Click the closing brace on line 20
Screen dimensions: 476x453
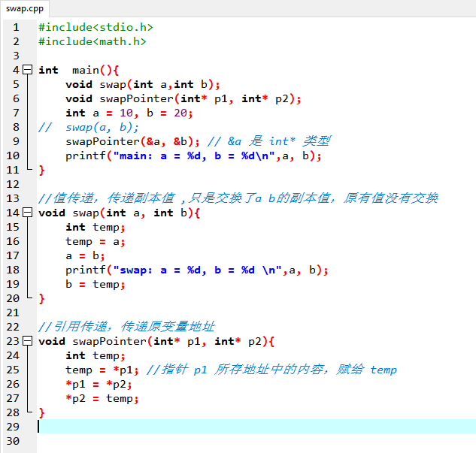point(41,299)
